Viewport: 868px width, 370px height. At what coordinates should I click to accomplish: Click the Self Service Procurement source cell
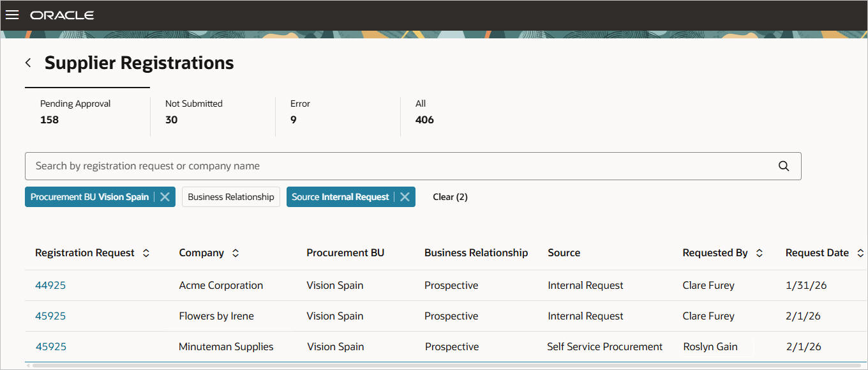[604, 347]
